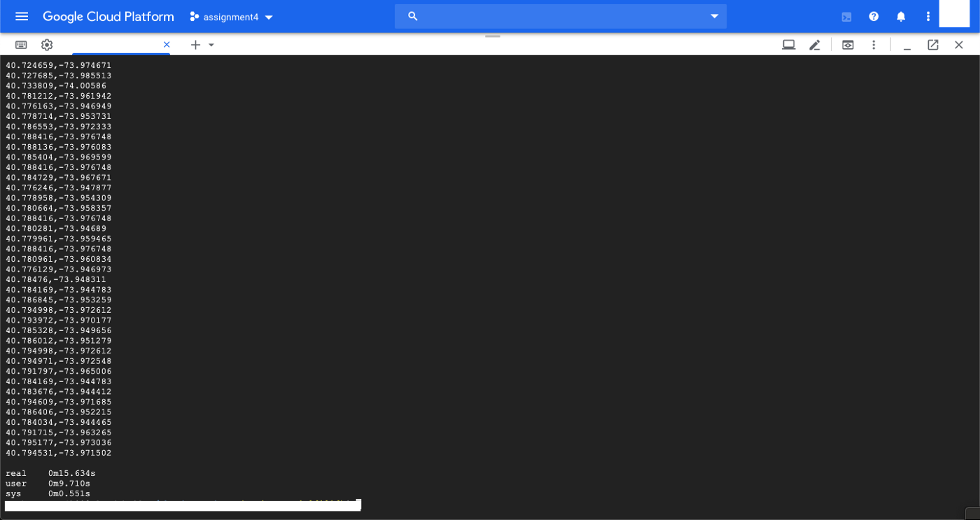Screen dimensions: 980x520
Task: Click output line 40.794609,-73.971685
Action: click(59, 402)
